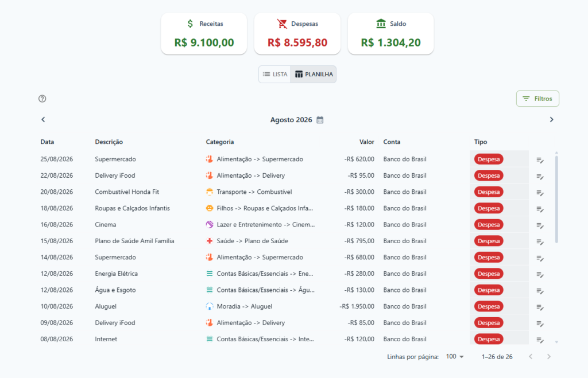Edit the 14/08/2026 Supermercado entry
The image size is (588, 378).
pyautogui.click(x=540, y=258)
